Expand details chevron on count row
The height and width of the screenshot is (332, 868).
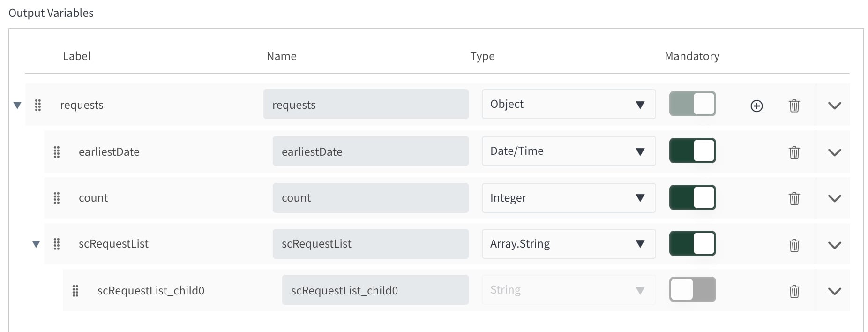coord(834,198)
